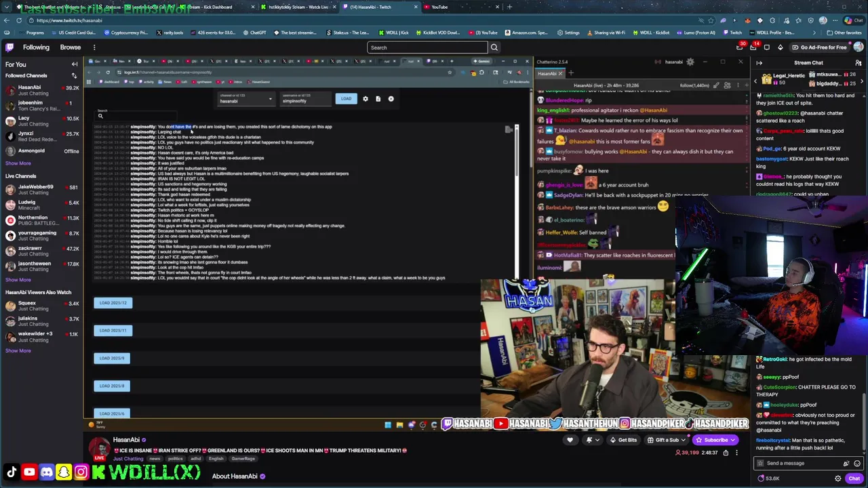Open the HasanAbi channel avatar
The width and height of the screenshot is (868, 488).
[x=100, y=449]
